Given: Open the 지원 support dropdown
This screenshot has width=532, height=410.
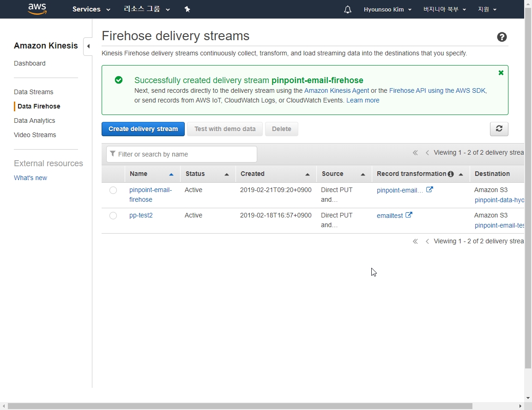Looking at the screenshot, I should pyautogui.click(x=487, y=10).
